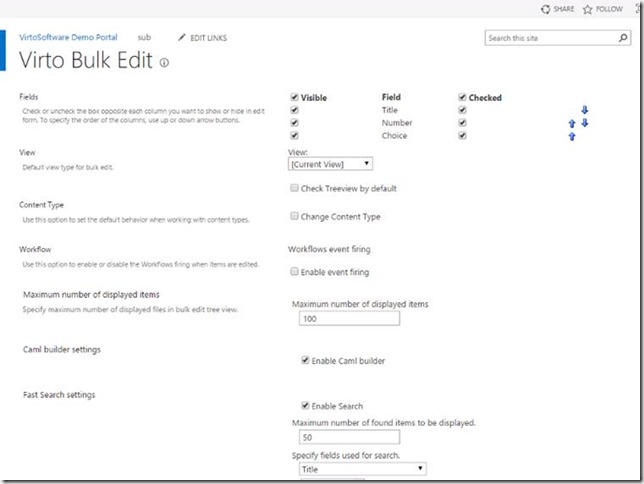This screenshot has height=484, width=644.
Task: Tick the Change Content Type checkbox
Action: pyautogui.click(x=294, y=216)
